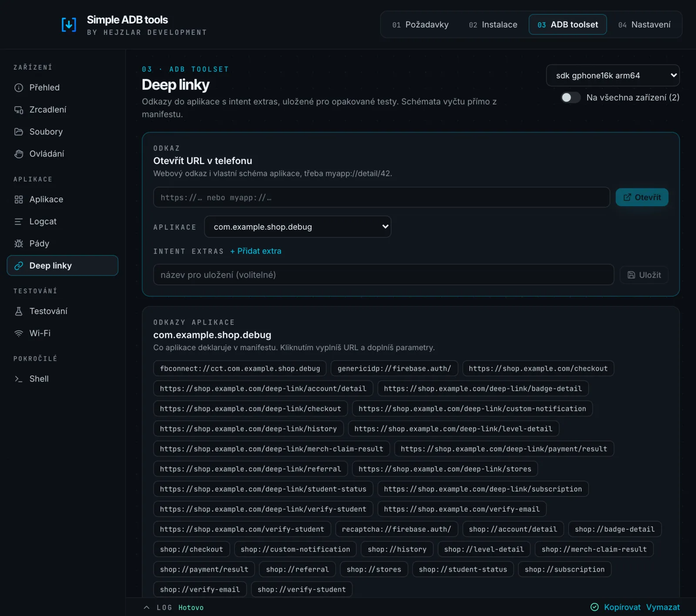
Task: Open Přehled via its info icon
Action: click(x=19, y=88)
